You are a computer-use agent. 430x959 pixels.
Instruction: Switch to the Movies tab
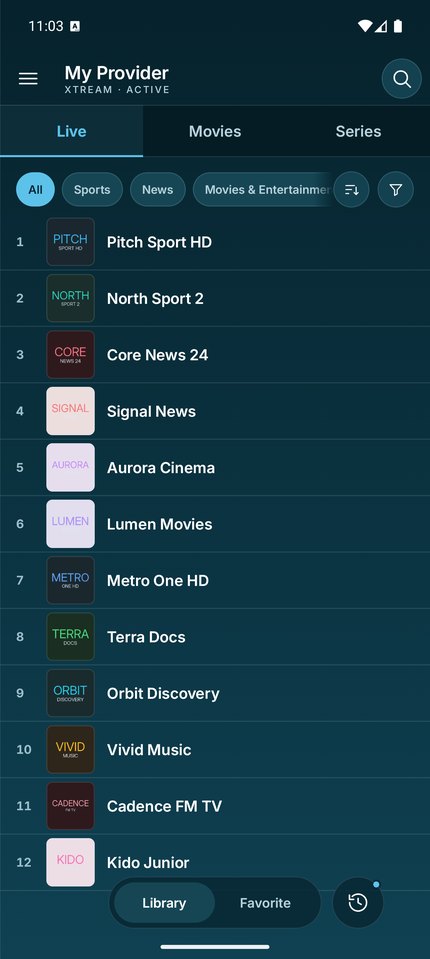click(215, 131)
